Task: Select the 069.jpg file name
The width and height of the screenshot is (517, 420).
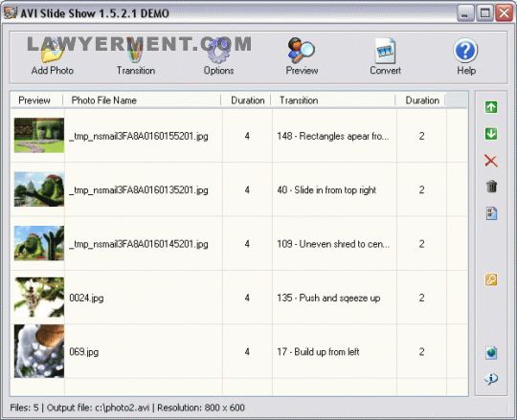Action: pos(83,352)
